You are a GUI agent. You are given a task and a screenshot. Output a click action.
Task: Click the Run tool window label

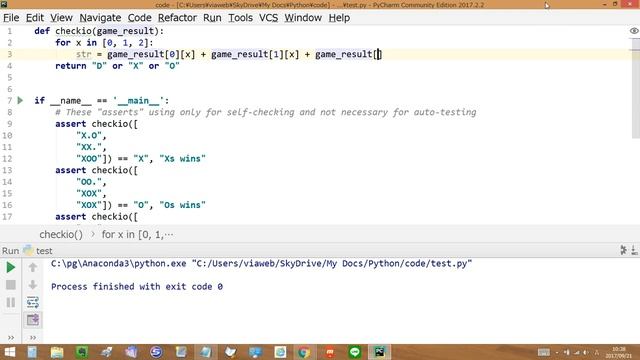10,251
